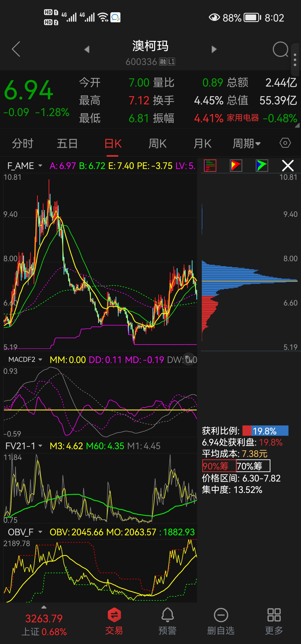The height and width of the screenshot is (644, 301).
Task: Go to previous stock with left triangle
Action: 87,49
